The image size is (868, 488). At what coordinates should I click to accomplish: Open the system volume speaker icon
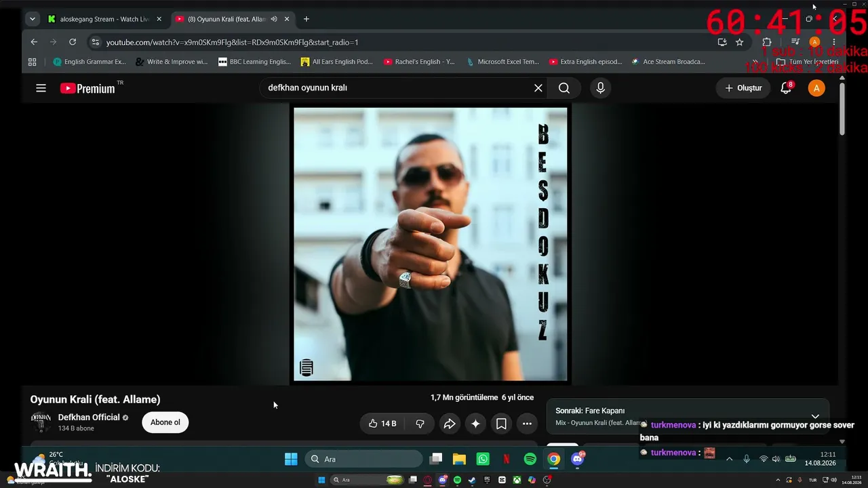pos(776,459)
